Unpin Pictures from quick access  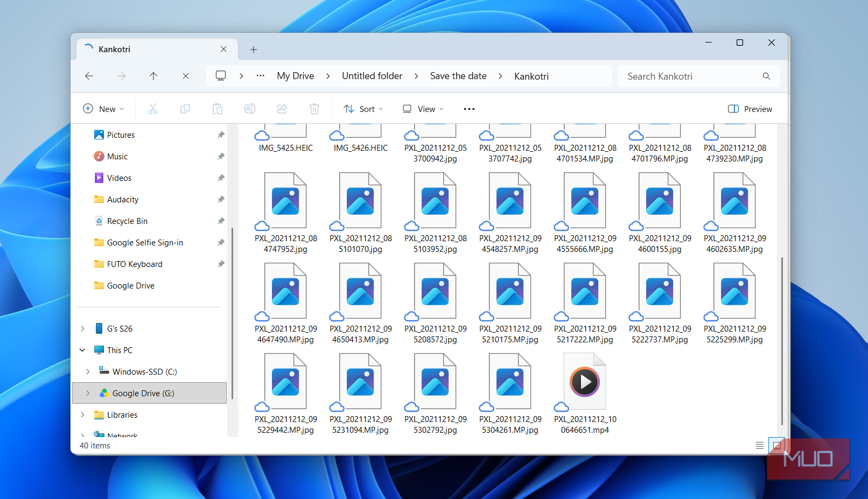point(221,135)
